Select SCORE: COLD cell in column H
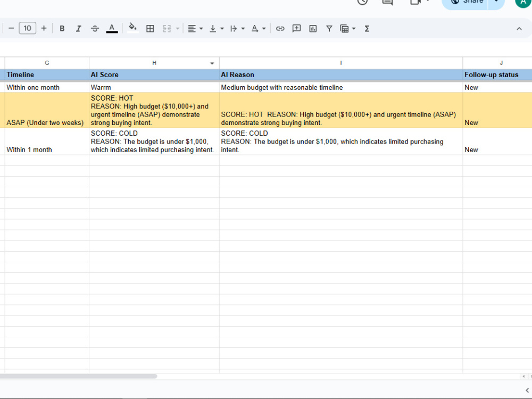The height and width of the screenshot is (399, 532). click(x=154, y=142)
